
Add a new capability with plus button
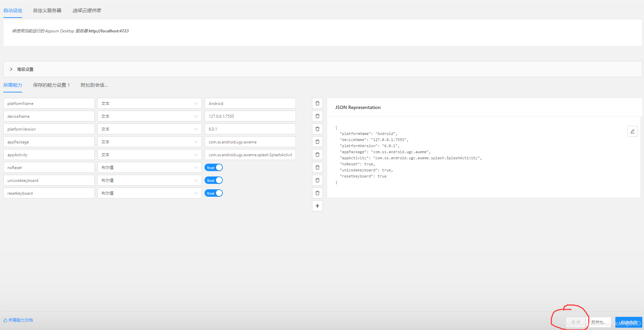click(317, 206)
